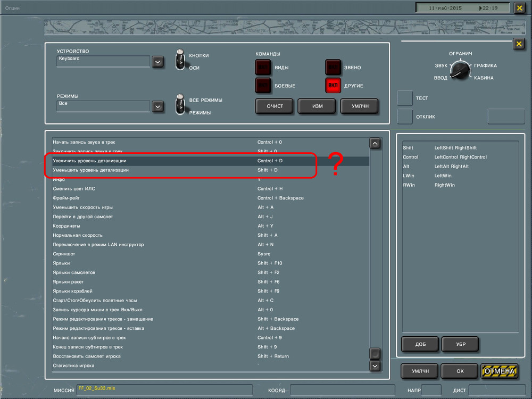The height and width of the screenshot is (399, 532).
Task: Select the Shift modifier row
Action: [460, 147]
